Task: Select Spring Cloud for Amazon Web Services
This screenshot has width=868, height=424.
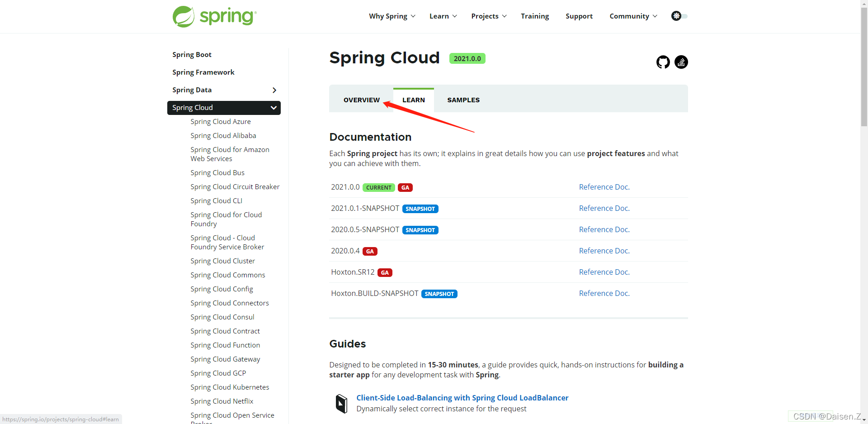Action: pyautogui.click(x=230, y=154)
